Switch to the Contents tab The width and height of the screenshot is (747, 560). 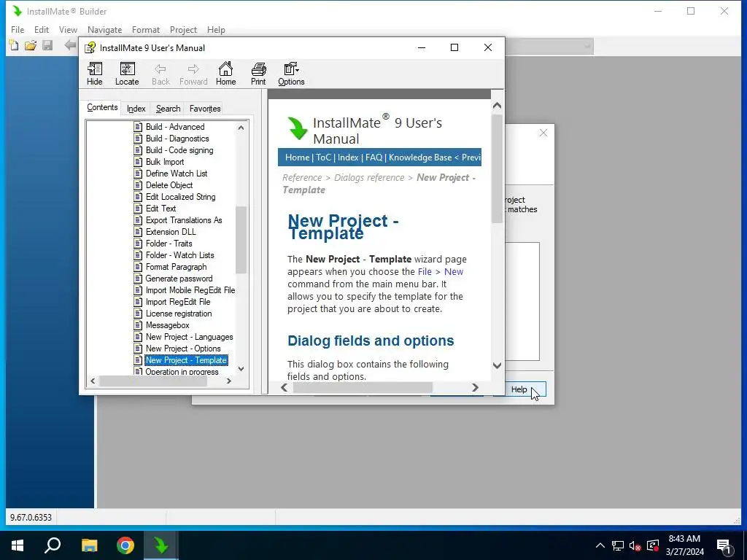click(102, 108)
